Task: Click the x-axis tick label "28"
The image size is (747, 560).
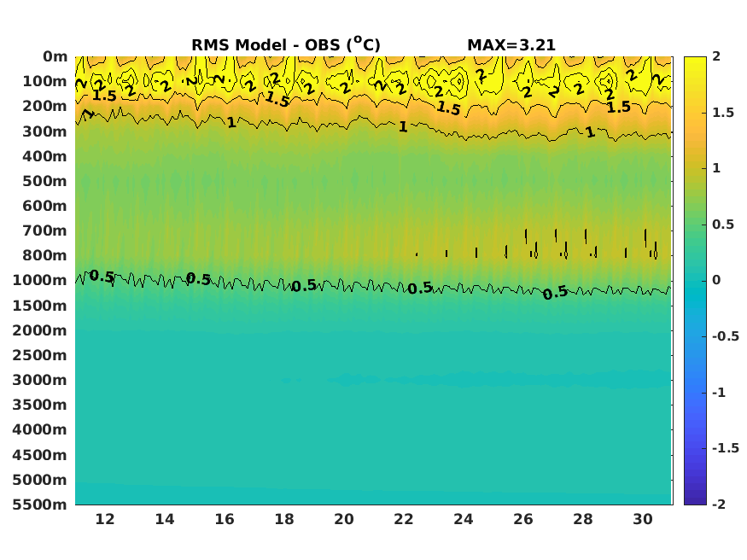Action: [583, 519]
